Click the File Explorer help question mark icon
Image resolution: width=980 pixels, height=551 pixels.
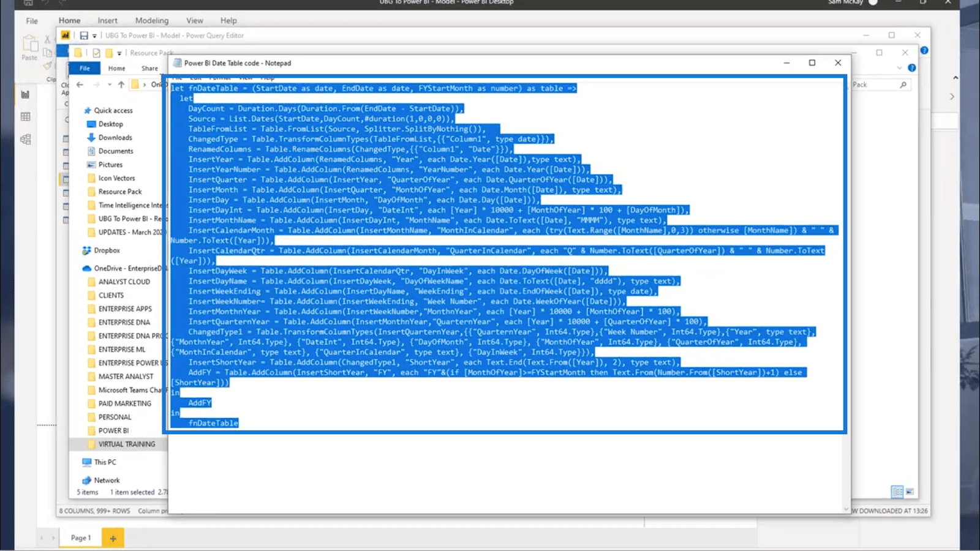click(x=911, y=68)
